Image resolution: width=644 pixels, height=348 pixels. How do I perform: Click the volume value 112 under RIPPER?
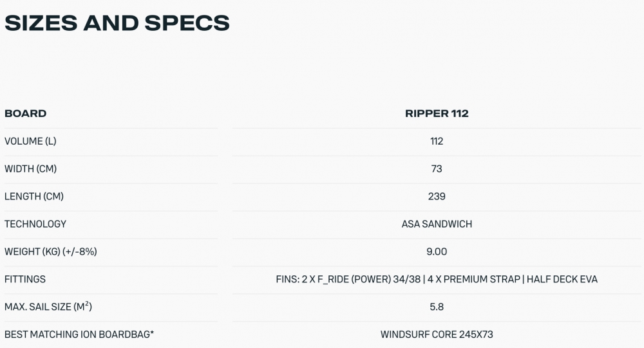[437, 142]
